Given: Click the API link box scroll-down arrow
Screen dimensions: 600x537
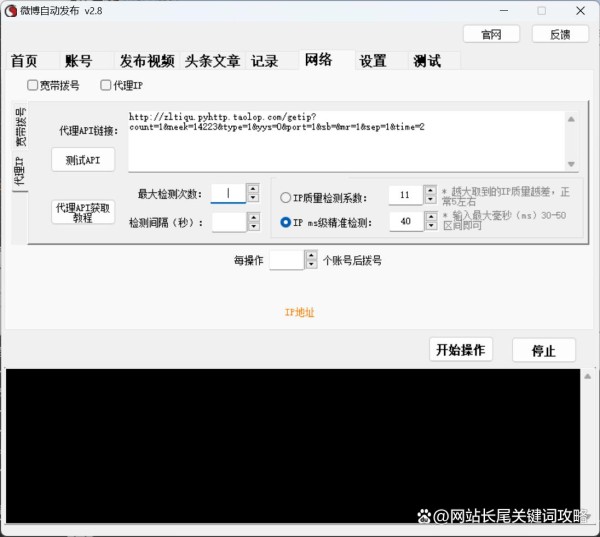Looking at the screenshot, I should pos(571,164).
